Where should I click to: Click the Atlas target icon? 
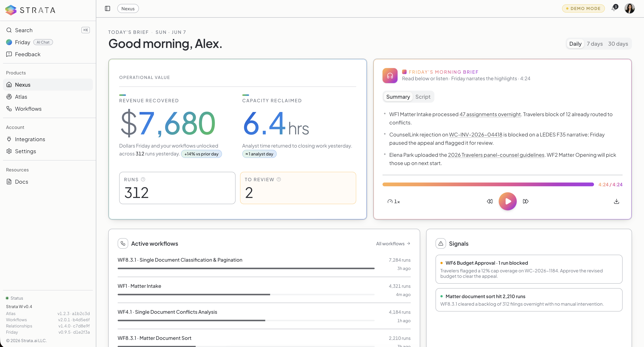coord(9,96)
